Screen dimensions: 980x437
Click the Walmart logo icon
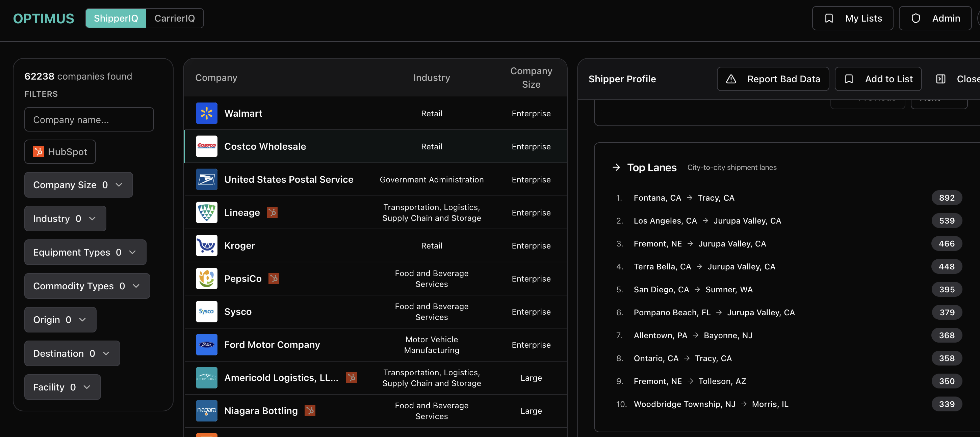pos(206,113)
